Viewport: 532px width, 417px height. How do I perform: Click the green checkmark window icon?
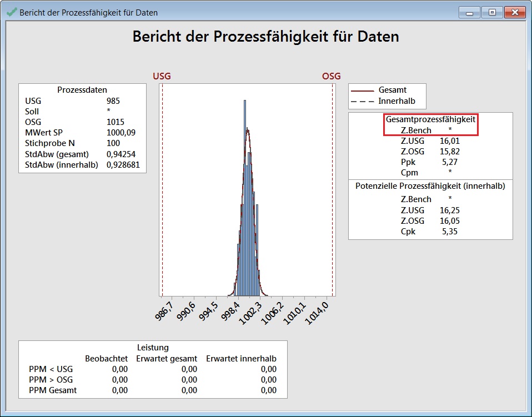coord(12,13)
